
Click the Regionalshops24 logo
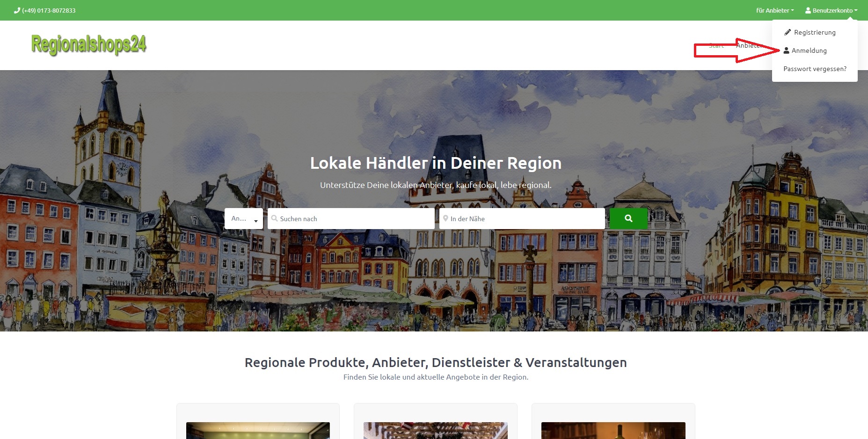(88, 45)
